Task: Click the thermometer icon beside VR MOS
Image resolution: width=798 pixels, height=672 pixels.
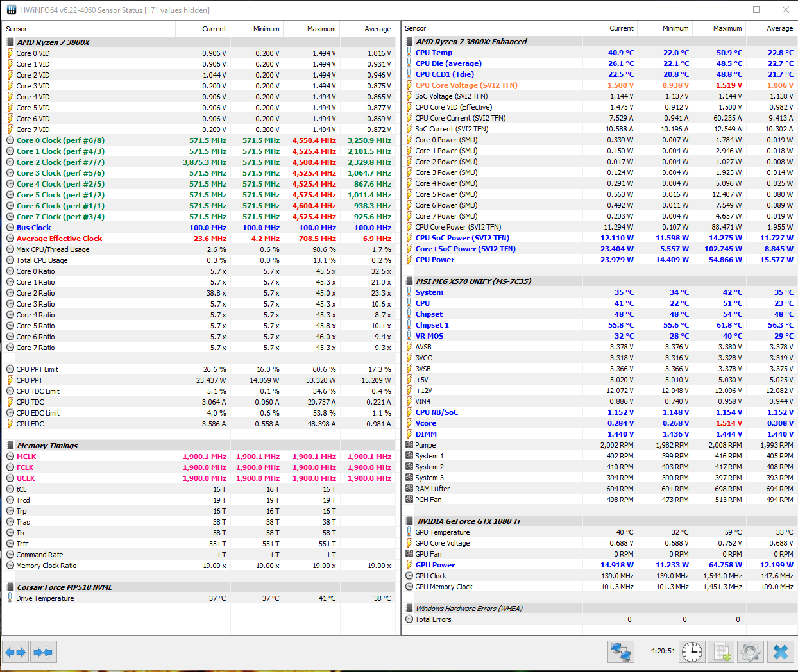Action: pos(409,336)
